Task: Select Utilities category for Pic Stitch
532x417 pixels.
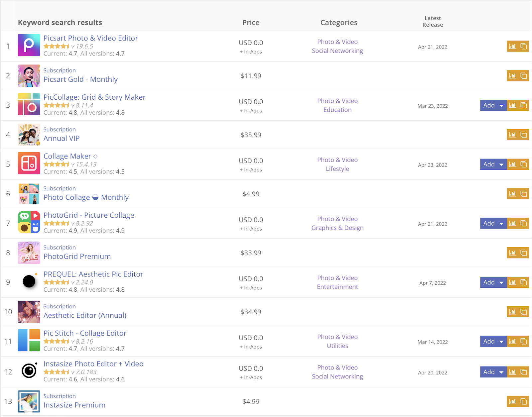Action: click(x=337, y=346)
